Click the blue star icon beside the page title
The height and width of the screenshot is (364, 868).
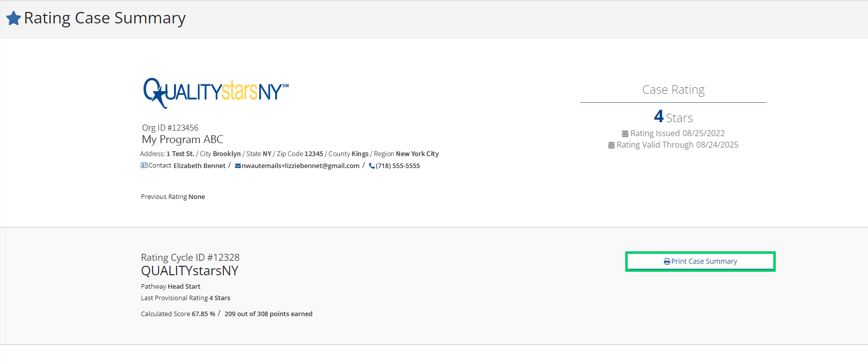pyautogui.click(x=13, y=18)
